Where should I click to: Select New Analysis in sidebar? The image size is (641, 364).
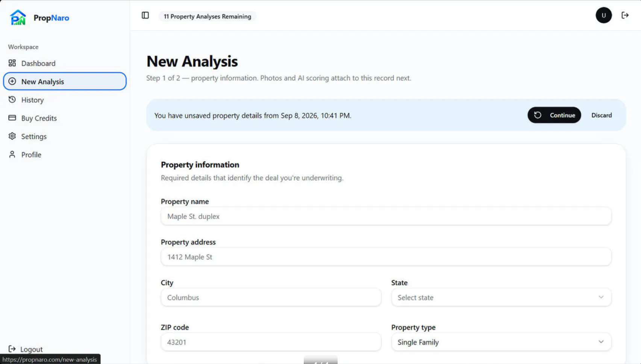click(65, 82)
